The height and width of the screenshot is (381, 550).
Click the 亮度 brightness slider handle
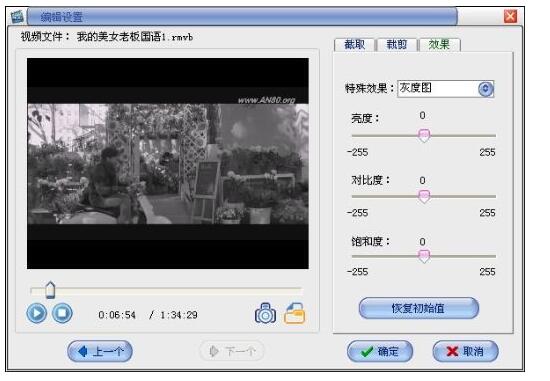[424, 136]
